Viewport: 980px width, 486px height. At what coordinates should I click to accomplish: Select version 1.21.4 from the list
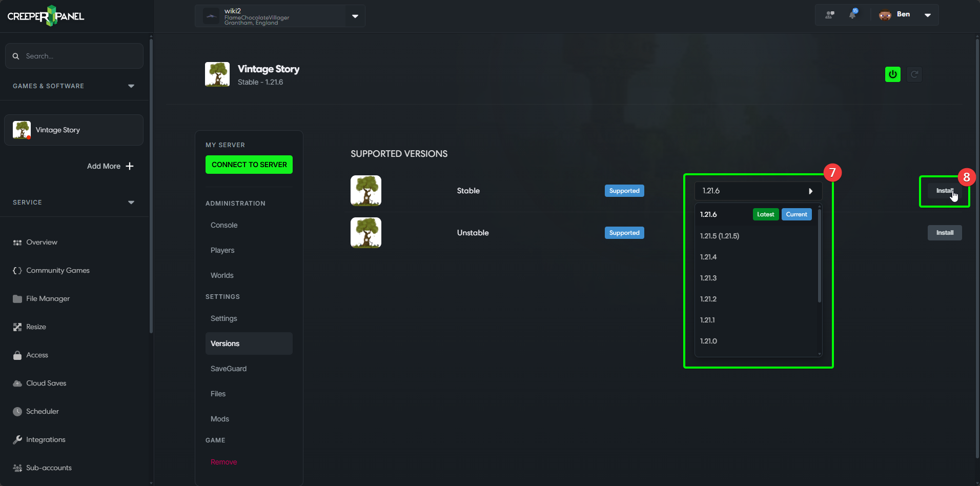[708, 257]
